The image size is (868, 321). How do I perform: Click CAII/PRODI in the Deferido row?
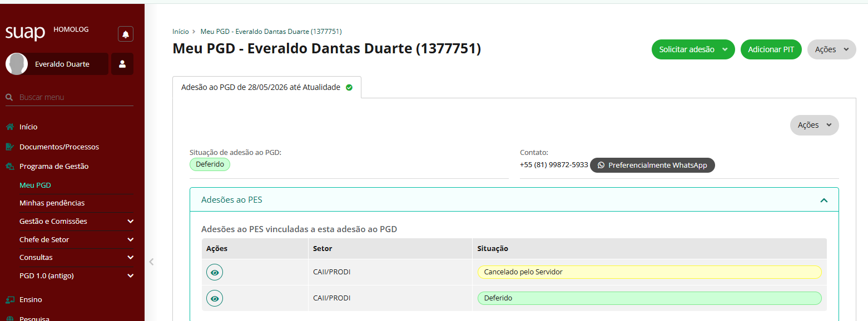[332, 298]
